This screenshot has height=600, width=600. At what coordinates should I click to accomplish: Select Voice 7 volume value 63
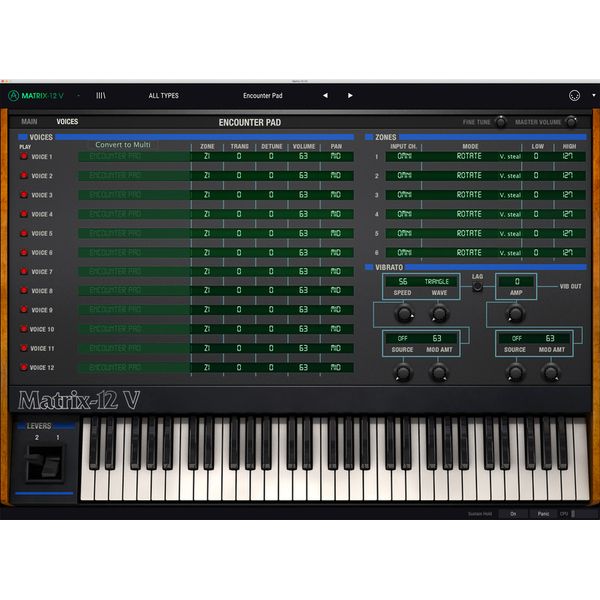tap(303, 272)
